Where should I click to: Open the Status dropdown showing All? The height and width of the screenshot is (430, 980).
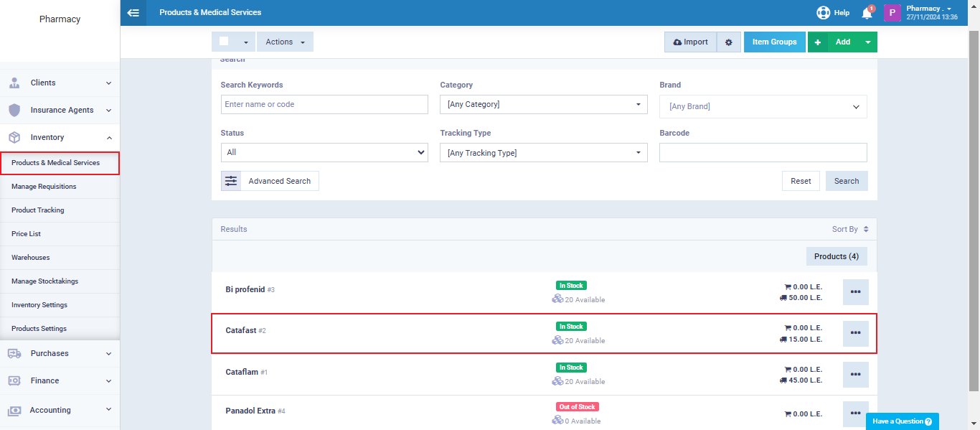(324, 152)
